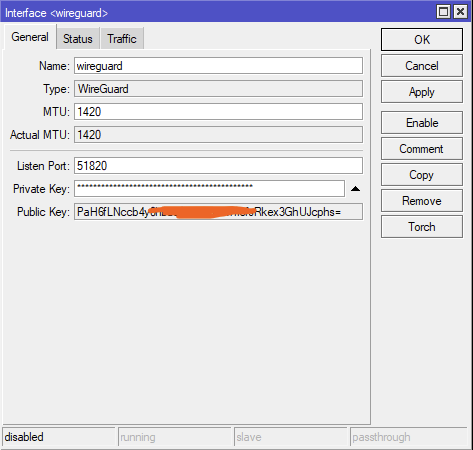The width and height of the screenshot is (473, 450).
Task: Copy the wireguard interface
Action: 422,175
